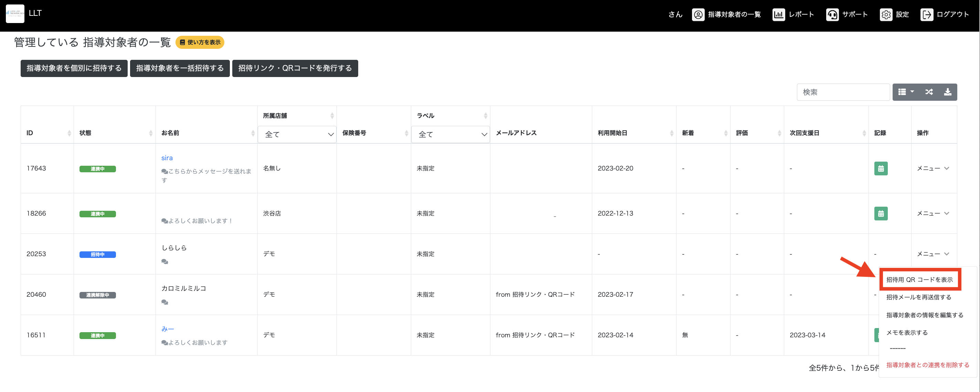Sort table by 次回支援日 column
Screen dimensions: 980x392
coord(826,133)
